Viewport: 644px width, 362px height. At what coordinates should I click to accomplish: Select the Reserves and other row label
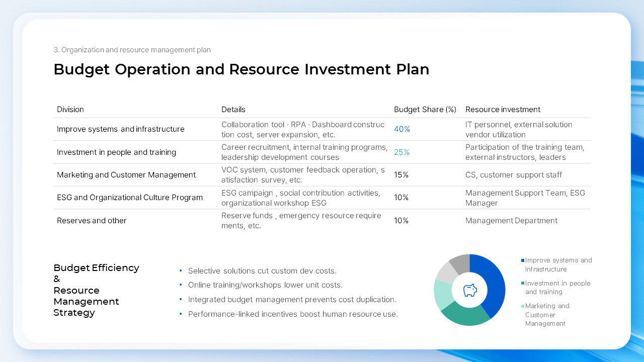point(92,220)
